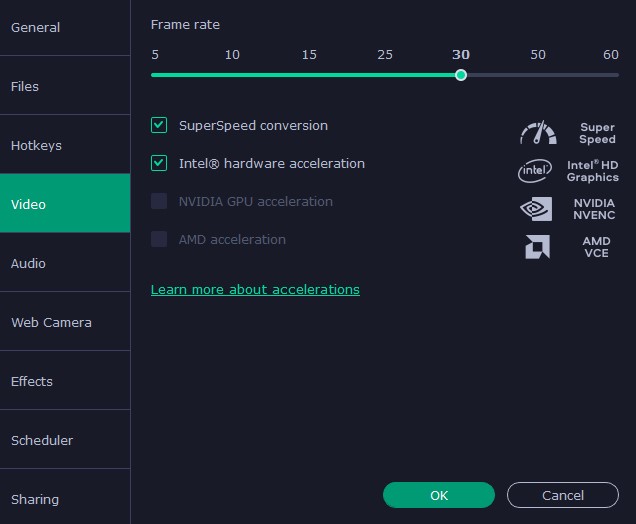636x524 pixels.
Task: Click the Super Speed speedometer icon
Action: pyautogui.click(x=538, y=133)
